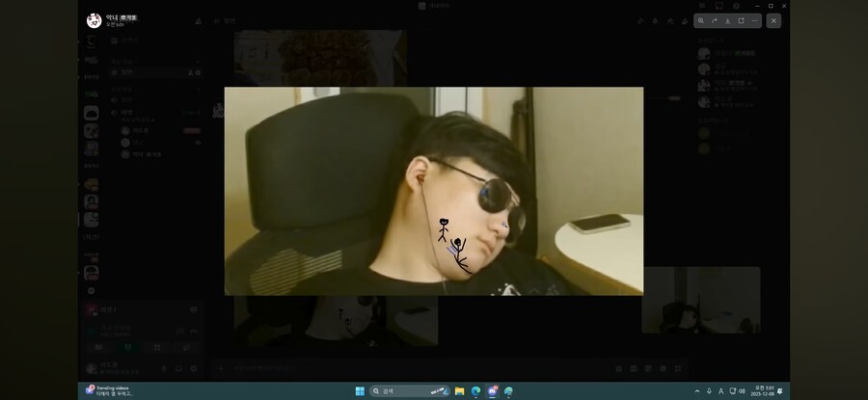Forward the image using the arrow icon
This screenshot has height=400, width=868.
[x=714, y=21]
